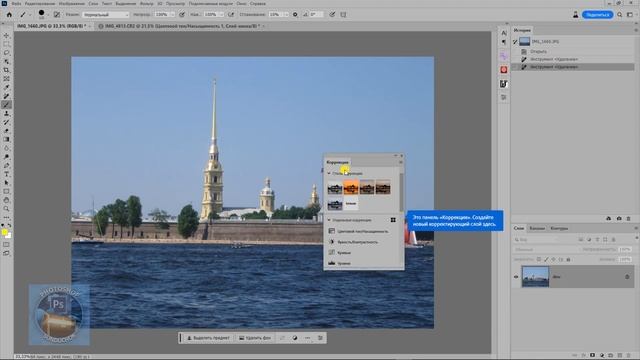
Task: Toggle symmetry paint options icon
Action: (x=343, y=14)
